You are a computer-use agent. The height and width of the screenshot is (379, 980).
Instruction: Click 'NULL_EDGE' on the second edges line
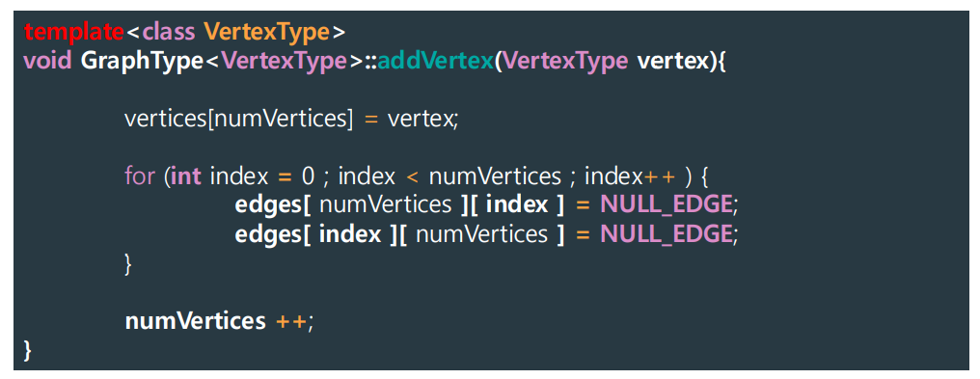pyautogui.click(x=667, y=234)
